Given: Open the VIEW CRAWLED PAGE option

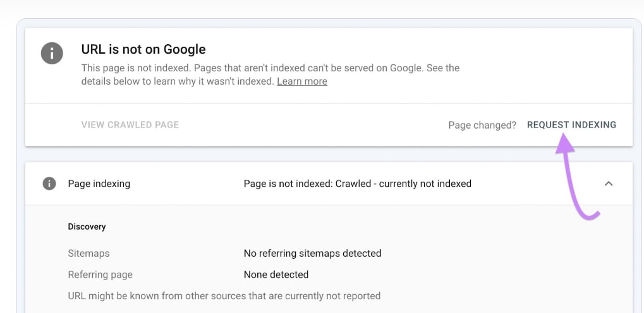Looking at the screenshot, I should pyautogui.click(x=130, y=125).
